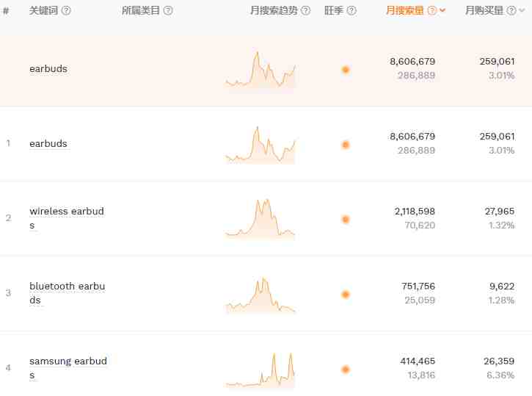Click the help icon next to 旺季
The image size is (532, 396).
coord(351,10)
